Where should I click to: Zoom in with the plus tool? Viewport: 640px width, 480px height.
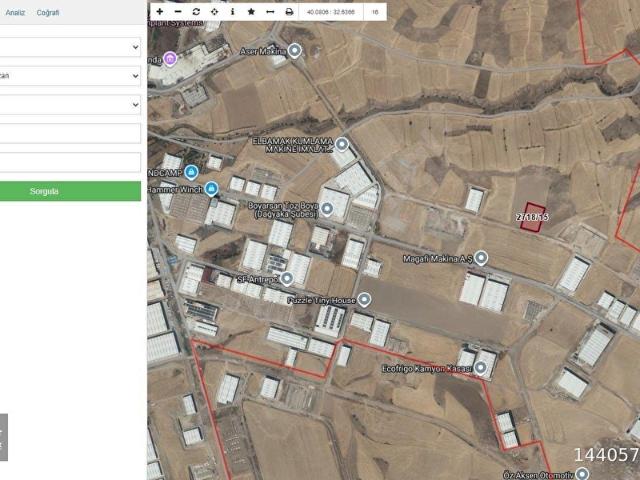point(160,12)
